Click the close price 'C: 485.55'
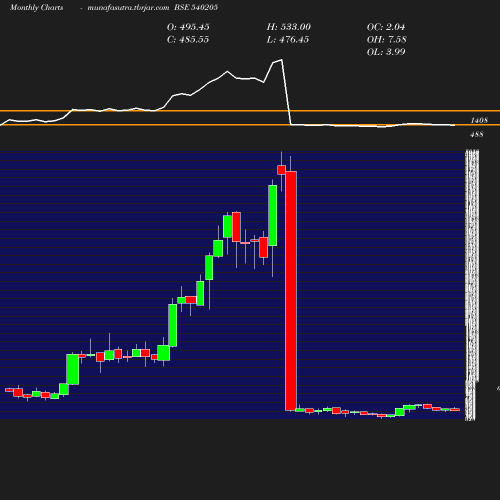The height and width of the screenshot is (500, 500). click(x=188, y=39)
